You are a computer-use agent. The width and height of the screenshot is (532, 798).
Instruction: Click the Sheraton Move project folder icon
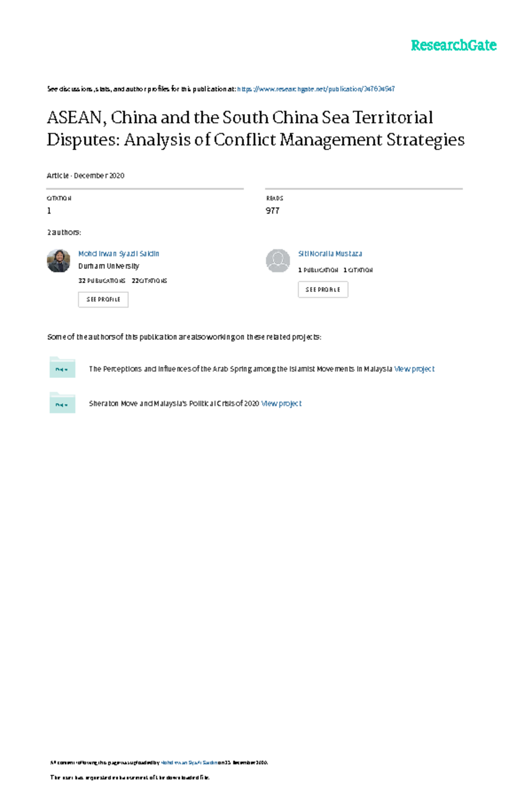62,403
